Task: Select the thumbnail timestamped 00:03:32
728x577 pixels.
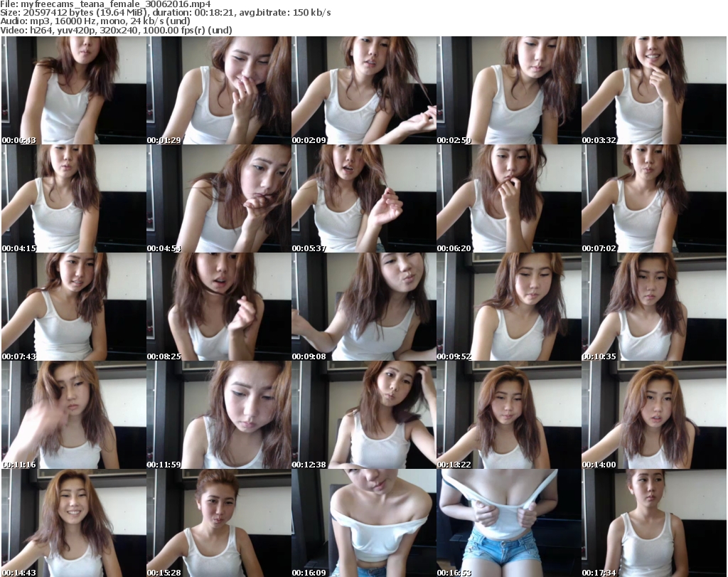Action: 653,91
